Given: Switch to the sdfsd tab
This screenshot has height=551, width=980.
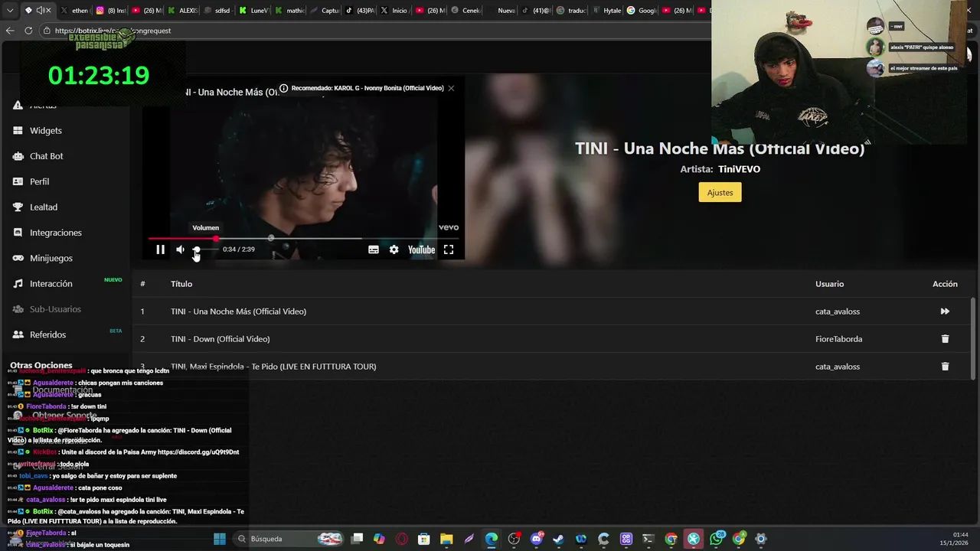Looking at the screenshot, I should pyautogui.click(x=217, y=11).
